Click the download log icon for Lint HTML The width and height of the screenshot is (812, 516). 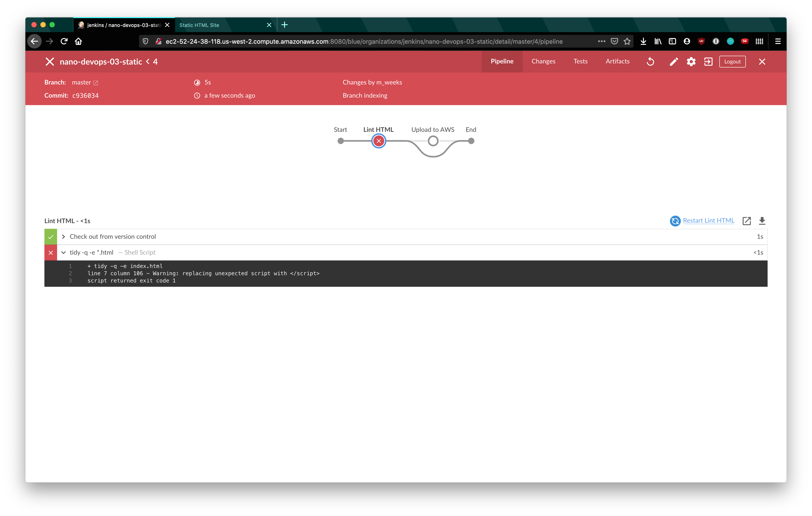(762, 221)
